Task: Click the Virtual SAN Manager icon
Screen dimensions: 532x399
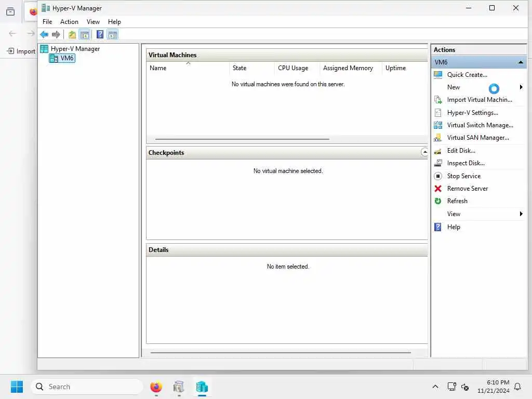Action: click(x=438, y=138)
